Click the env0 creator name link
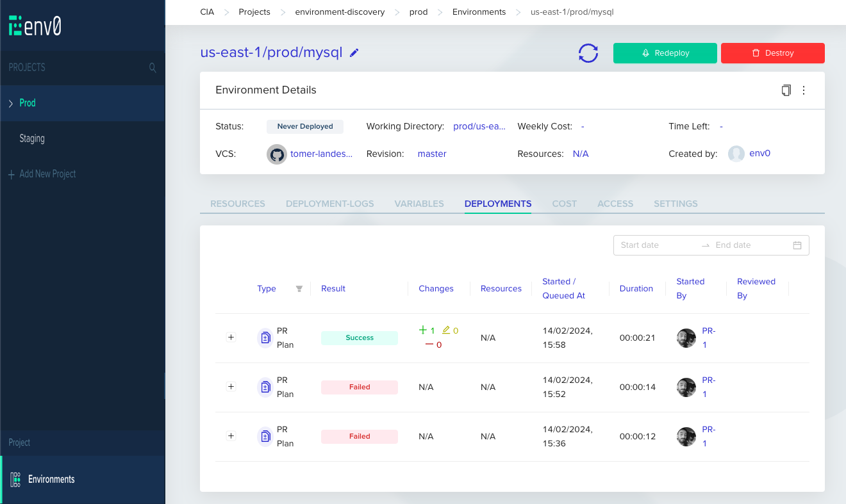 pyautogui.click(x=759, y=154)
